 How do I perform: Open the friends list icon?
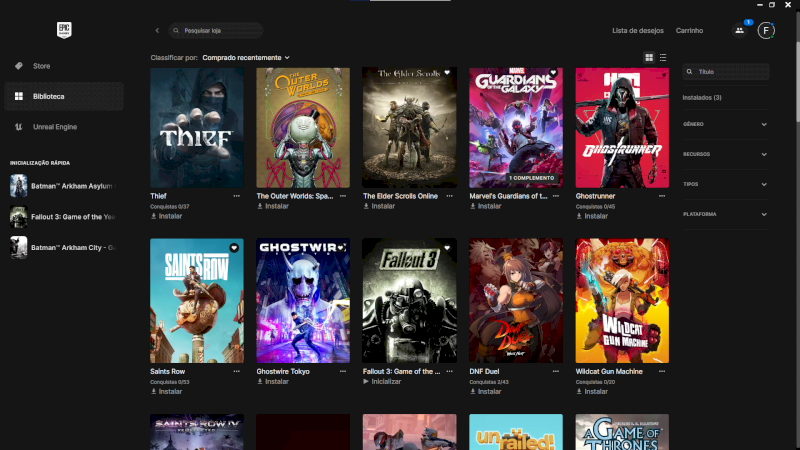pos(740,31)
